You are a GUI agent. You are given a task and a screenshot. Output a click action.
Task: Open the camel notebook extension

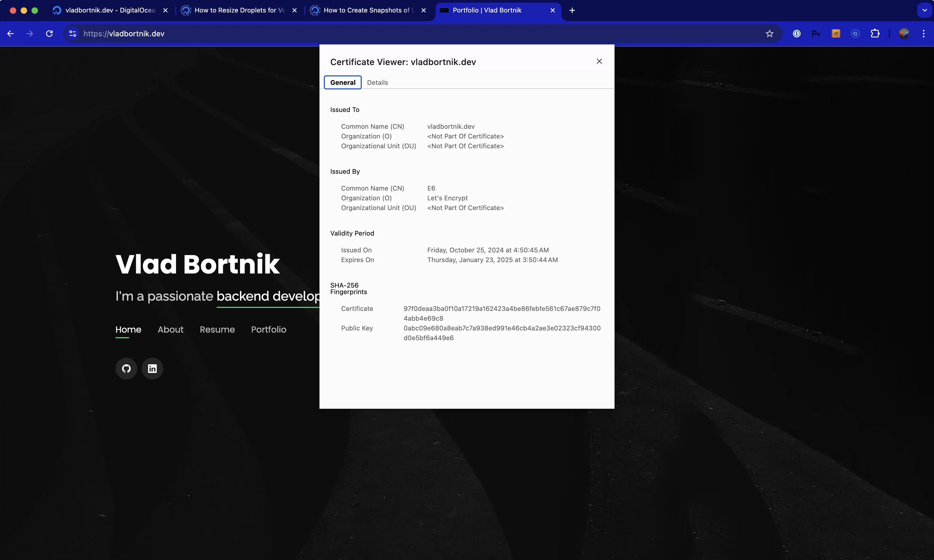coord(836,34)
